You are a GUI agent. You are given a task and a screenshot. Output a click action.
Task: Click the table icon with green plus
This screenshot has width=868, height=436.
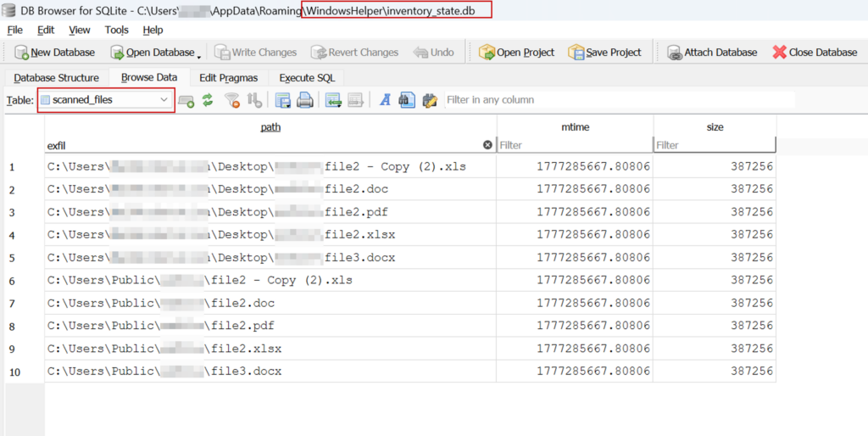pyautogui.click(x=186, y=100)
